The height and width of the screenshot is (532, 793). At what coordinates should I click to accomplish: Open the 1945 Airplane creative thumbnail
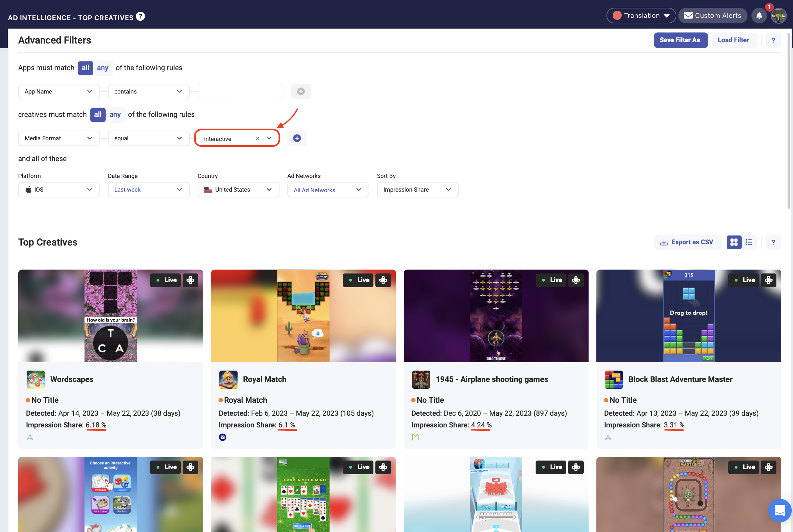coord(496,316)
